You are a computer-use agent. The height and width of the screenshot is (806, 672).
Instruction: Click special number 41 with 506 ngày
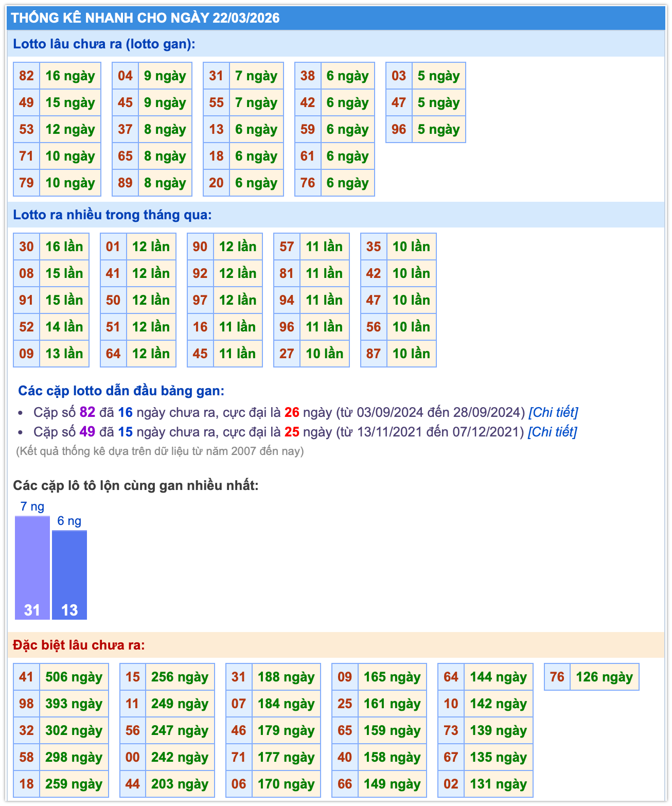click(27, 677)
